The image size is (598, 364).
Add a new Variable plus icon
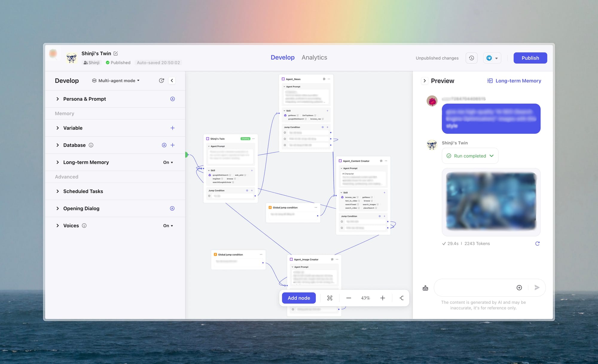(x=173, y=128)
